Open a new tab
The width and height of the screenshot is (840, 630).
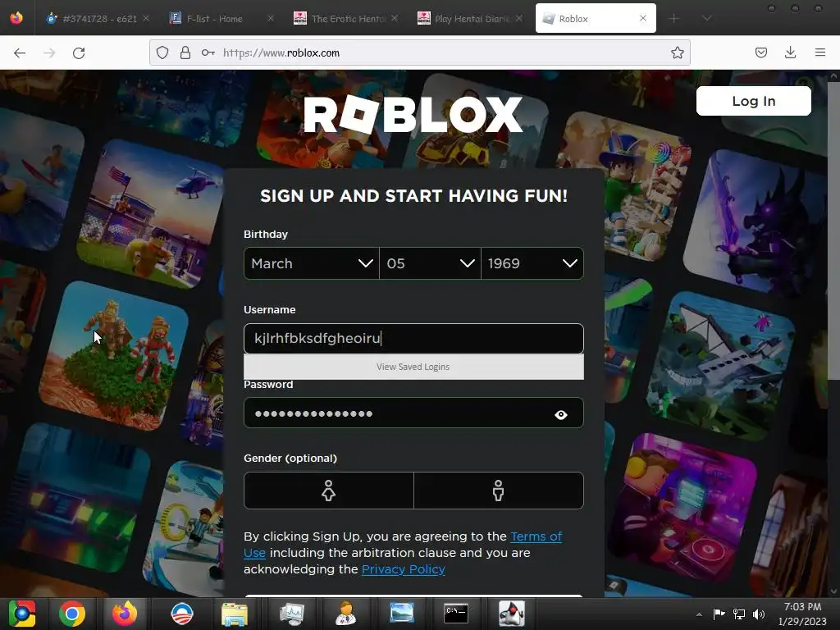pyautogui.click(x=674, y=19)
